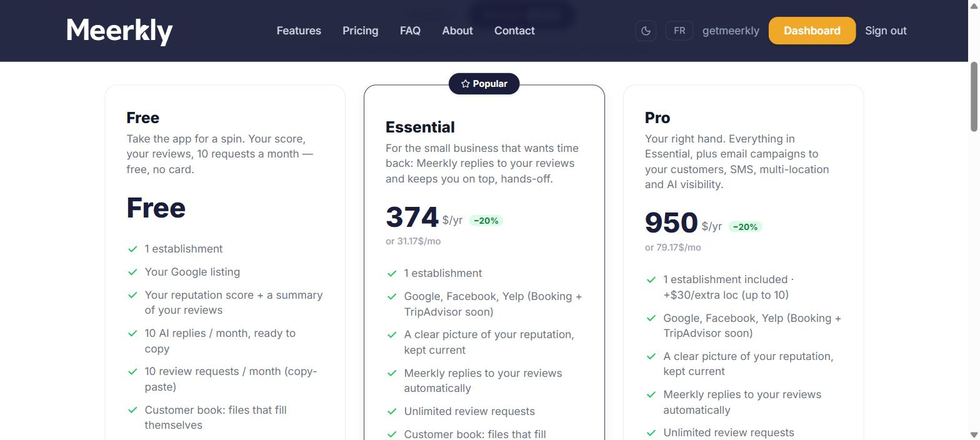980x440 pixels.
Task: Click the 374 price figure
Action: click(412, 217)
